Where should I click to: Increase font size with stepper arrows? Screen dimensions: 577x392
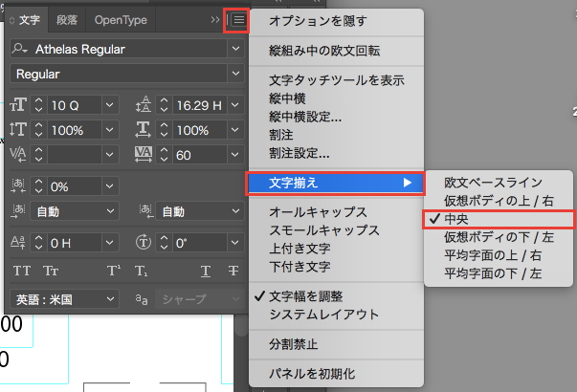[39, 100]
